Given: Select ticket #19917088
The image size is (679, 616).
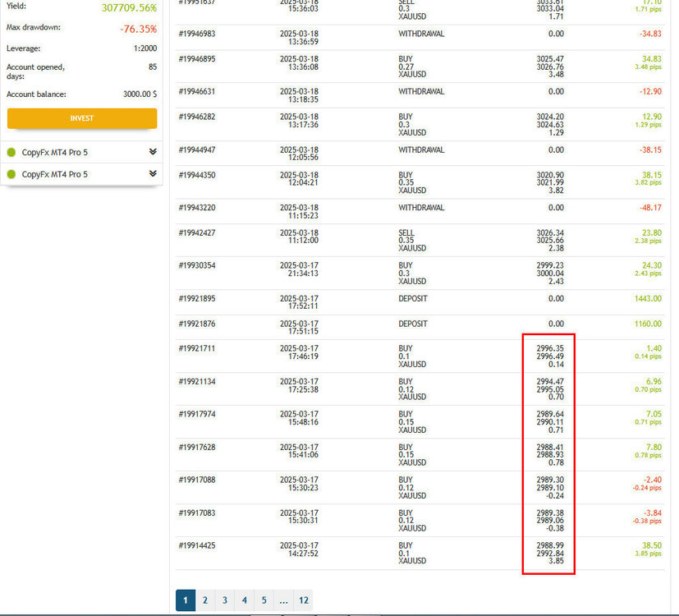Looking at the screenshot, I should click(x=197, y=480).
